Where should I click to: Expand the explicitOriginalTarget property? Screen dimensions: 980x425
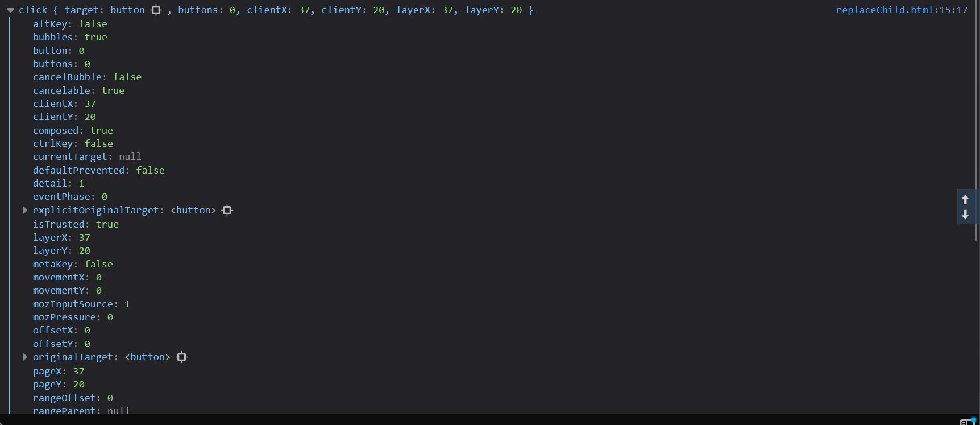(x=25, y=210)
